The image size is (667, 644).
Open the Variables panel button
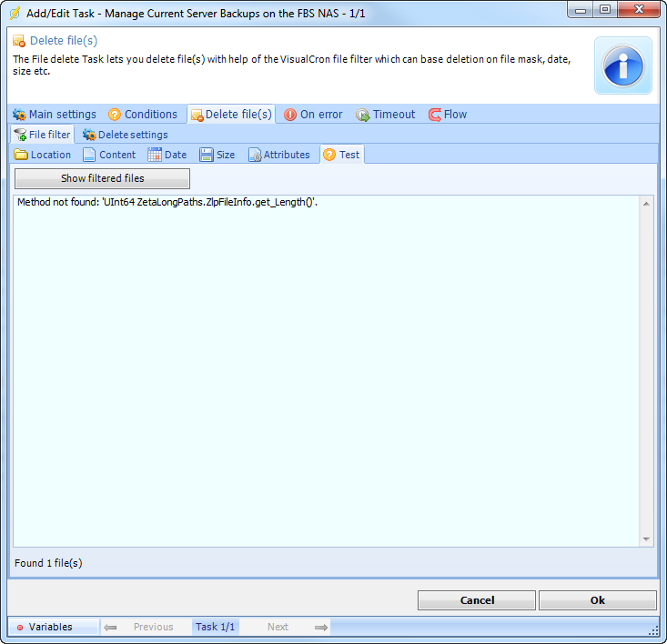(x=53, y=627)
